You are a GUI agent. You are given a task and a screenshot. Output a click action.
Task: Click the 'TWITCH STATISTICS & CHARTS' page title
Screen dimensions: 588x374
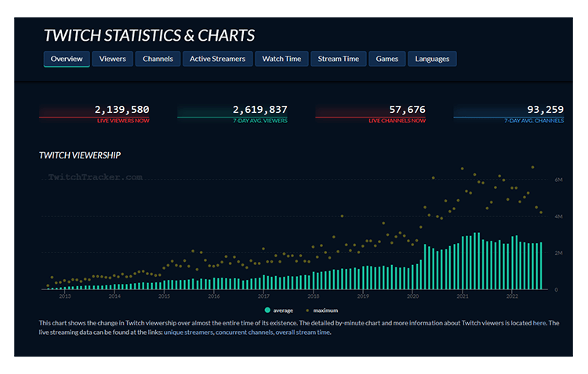[149, 35]
